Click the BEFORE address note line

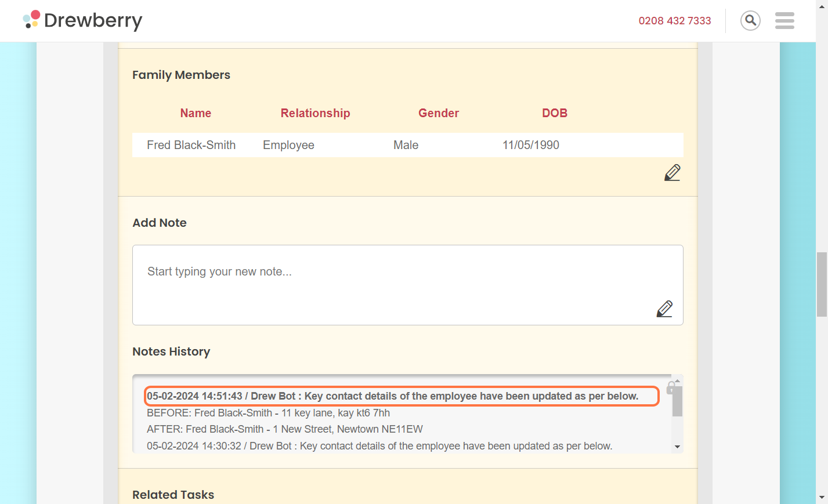pyautogui.click(x=268, y=413)
